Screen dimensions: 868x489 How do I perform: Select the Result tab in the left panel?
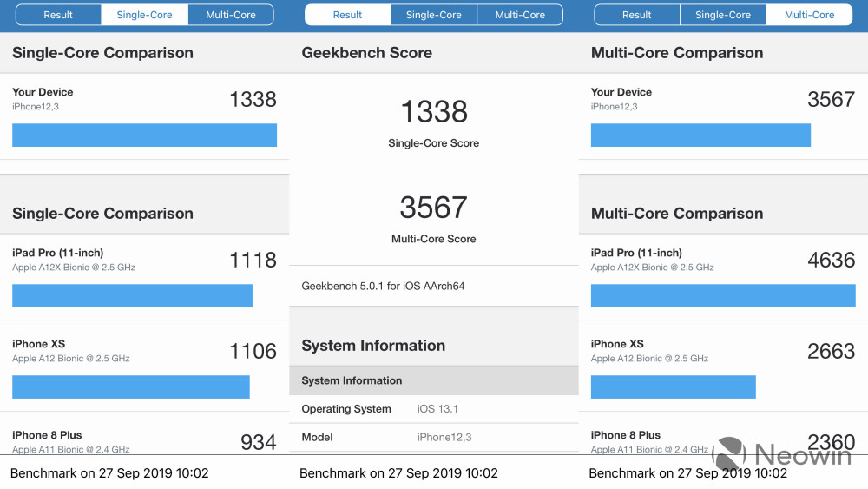click(58, 15)
